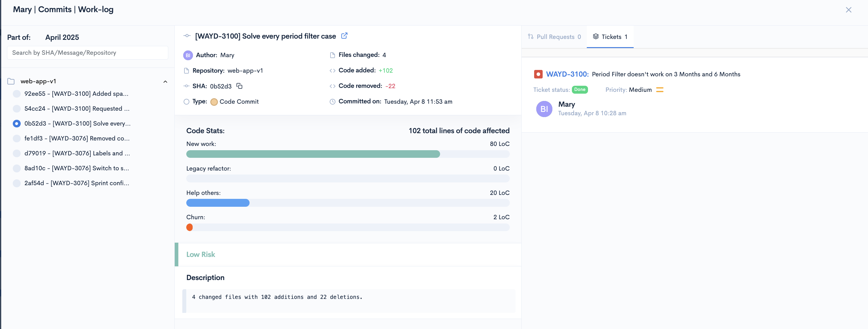Focus the Search by SHA/Message/Repository field

pos(88,53)
